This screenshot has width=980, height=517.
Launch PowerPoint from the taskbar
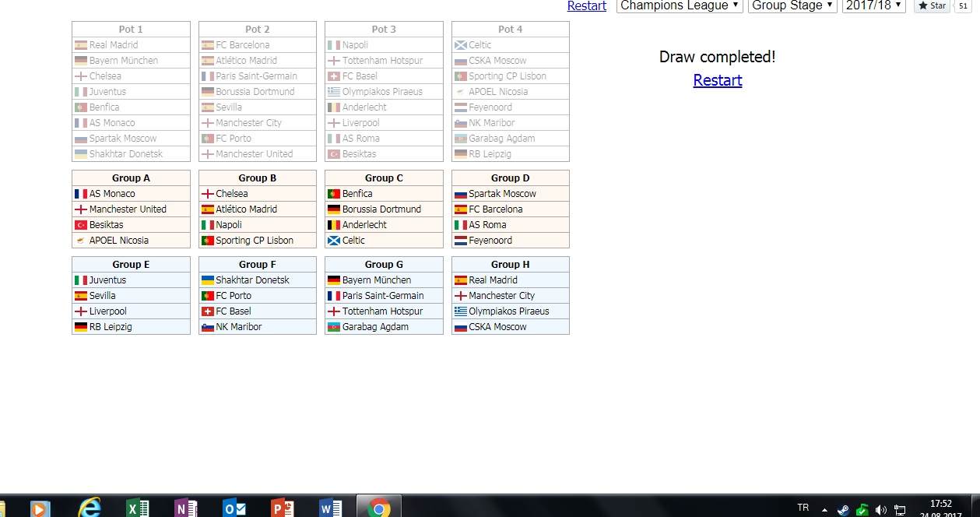282,508
